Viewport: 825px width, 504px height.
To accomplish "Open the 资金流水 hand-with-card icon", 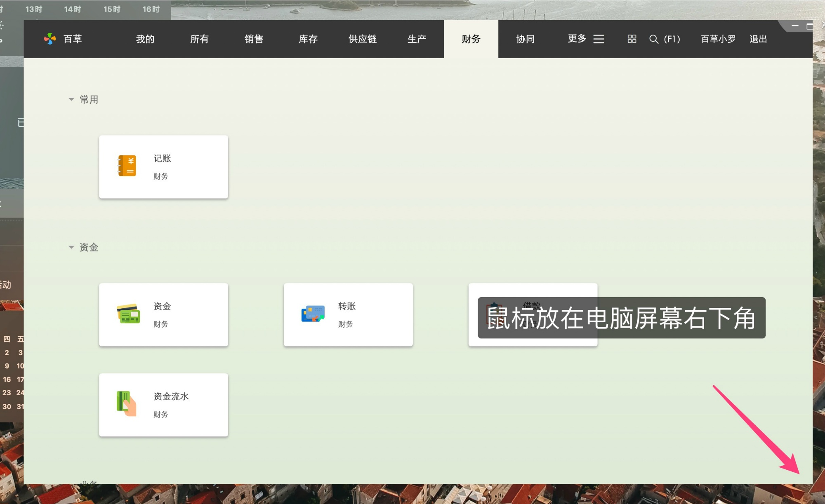I will (127, 403).
